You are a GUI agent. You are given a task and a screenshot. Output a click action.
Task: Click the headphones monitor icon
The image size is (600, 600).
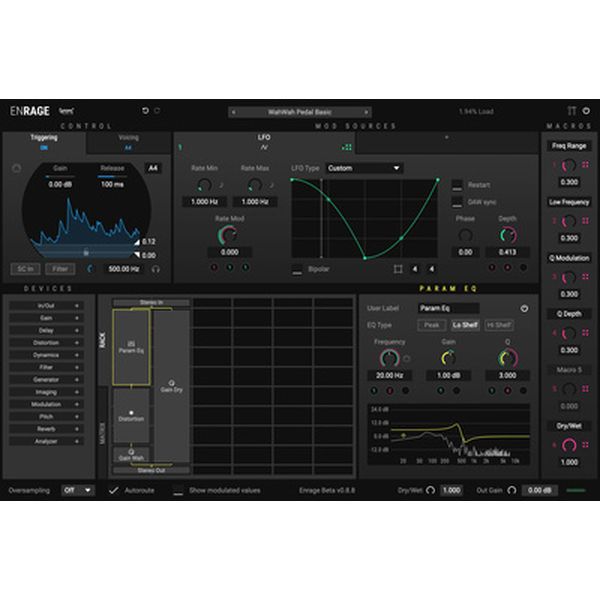(x=155, y=269)
